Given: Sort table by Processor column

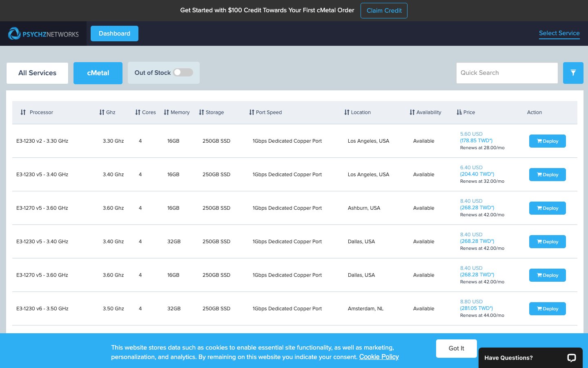Looking at the screenshot, I should 37,112.
